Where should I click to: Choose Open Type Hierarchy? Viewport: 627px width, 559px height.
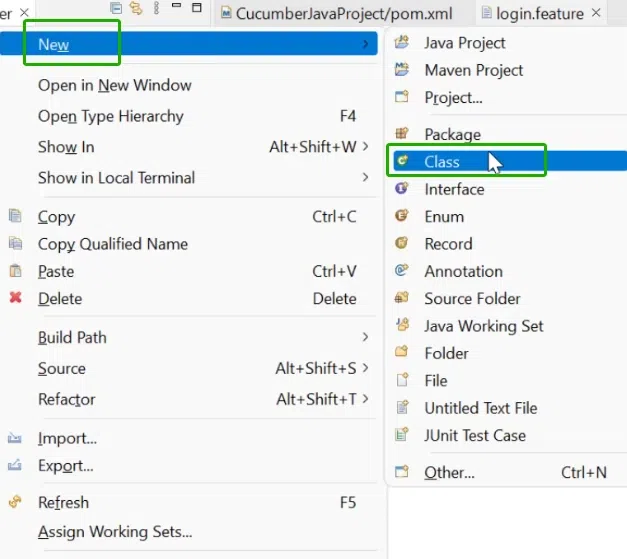[x=111, y=116]
